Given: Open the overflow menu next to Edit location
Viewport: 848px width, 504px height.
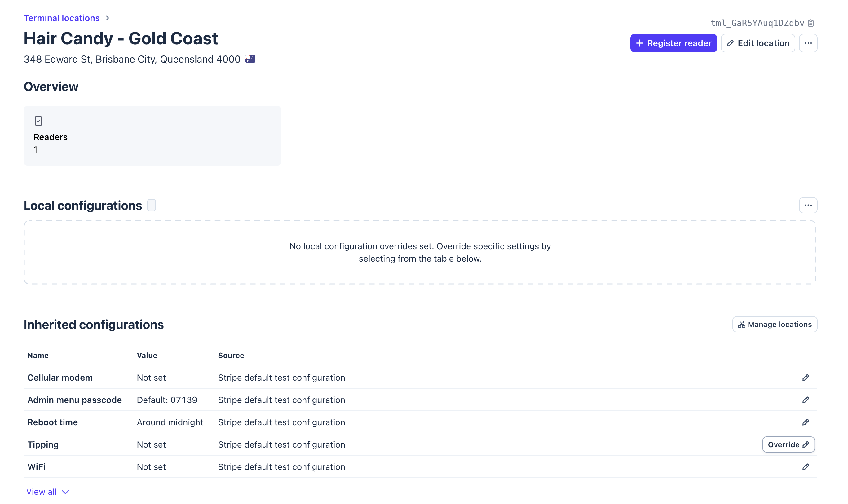Looking at the screenshot, I should point(808,43).
